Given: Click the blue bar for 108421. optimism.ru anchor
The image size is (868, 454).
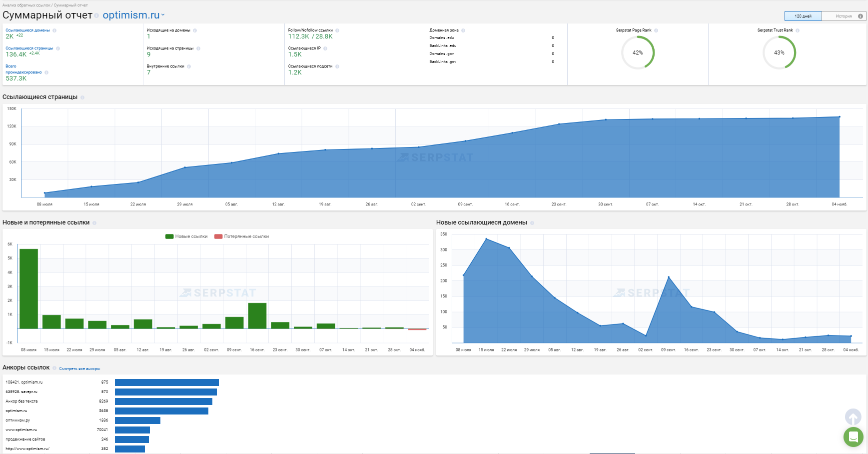Looking at the screenshot, I should pos(167,382).
